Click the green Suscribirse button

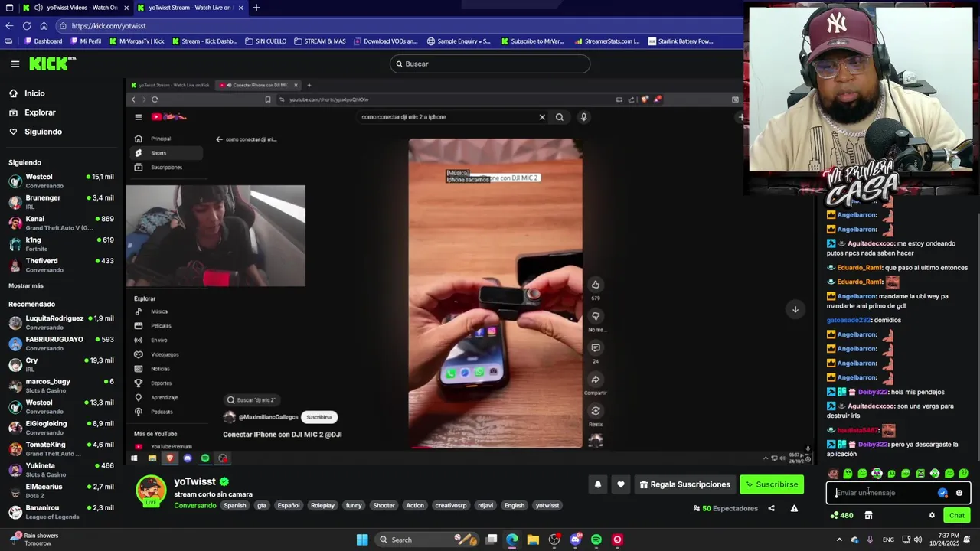point(772,484)
